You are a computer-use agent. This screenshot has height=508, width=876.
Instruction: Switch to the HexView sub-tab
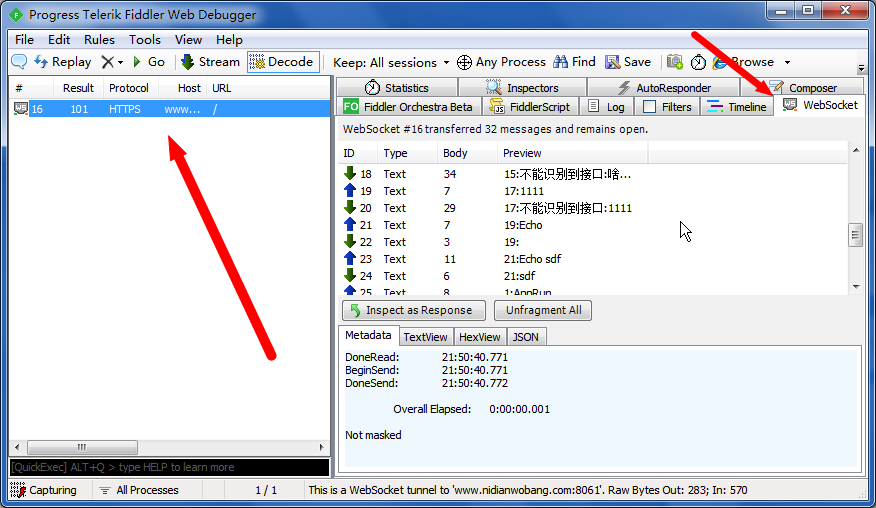click(479, 337)
